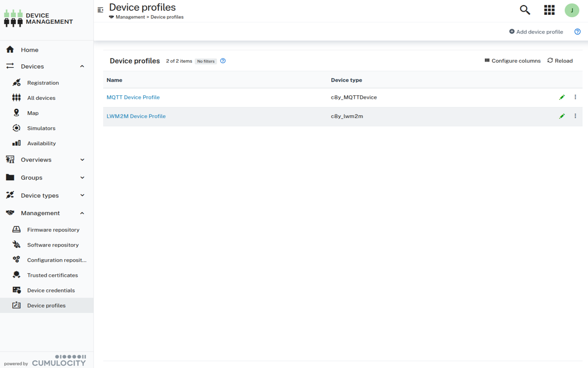
Task: Open the search magnifier icon
Action: pyautogui.click(x=525, y=10)
